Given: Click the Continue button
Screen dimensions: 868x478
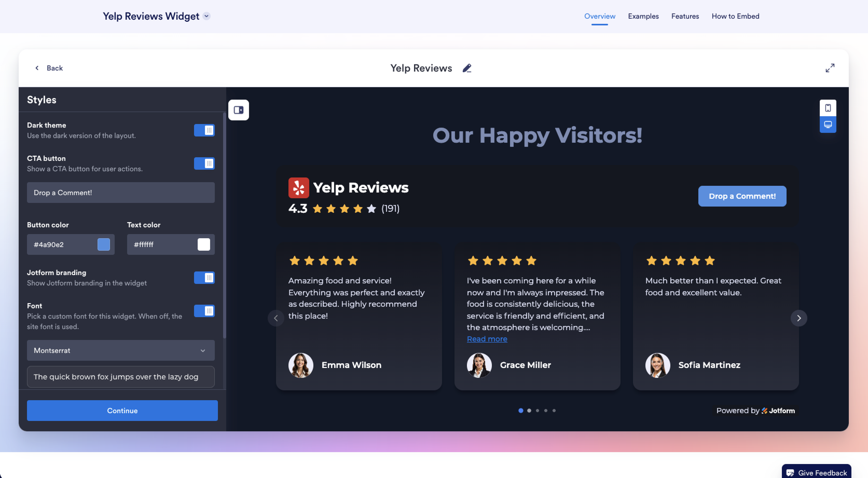Looking at the screenshot, I should [122, 410].
